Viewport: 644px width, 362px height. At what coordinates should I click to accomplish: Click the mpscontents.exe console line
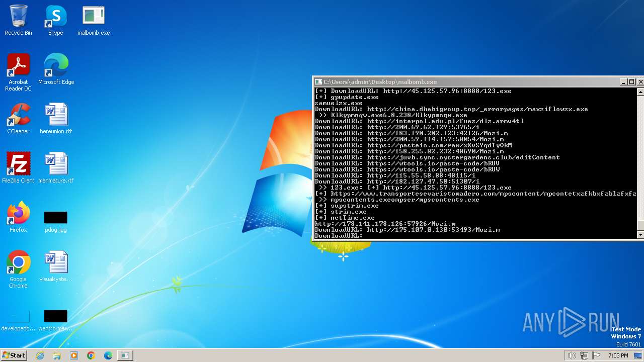click(399, 200)
